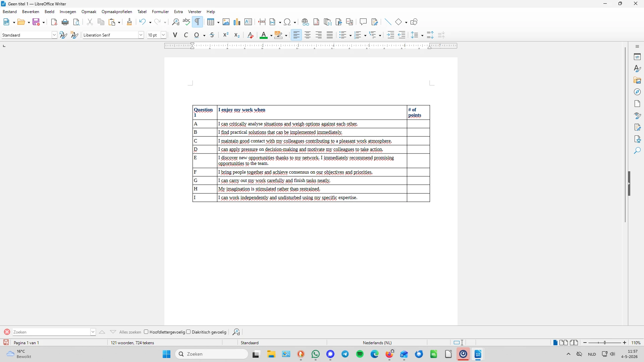This screenshot has width=644, height=362.
Task: Toggle formatting marks display
Action: (198, 22)
